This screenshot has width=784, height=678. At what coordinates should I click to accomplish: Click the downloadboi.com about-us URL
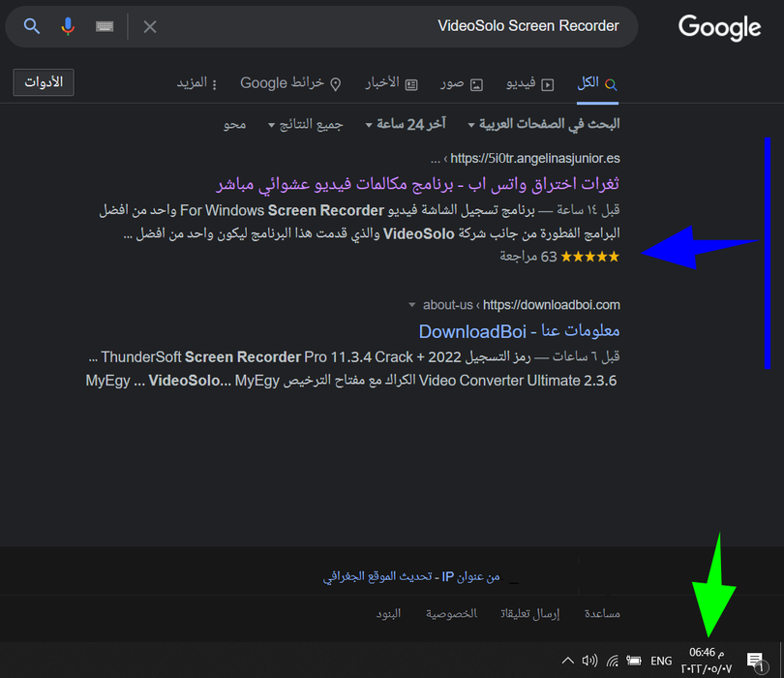pyautogui.click(x=521, y=305)
